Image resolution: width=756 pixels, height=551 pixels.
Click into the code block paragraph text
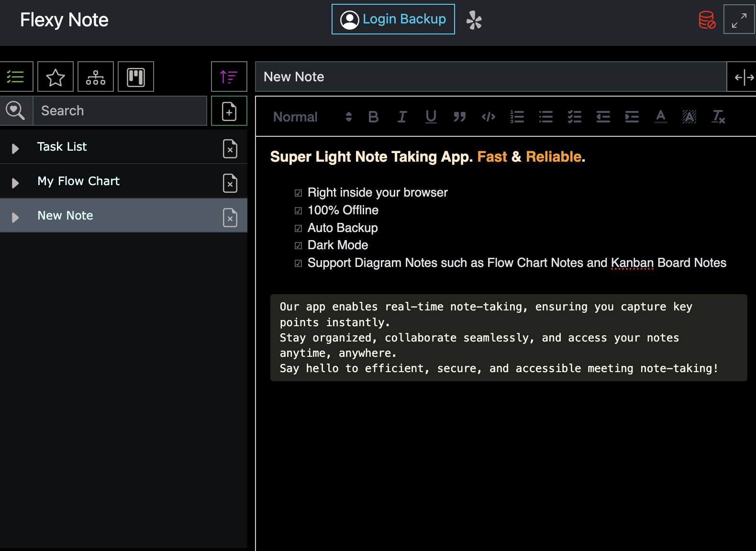pos(509,338)
